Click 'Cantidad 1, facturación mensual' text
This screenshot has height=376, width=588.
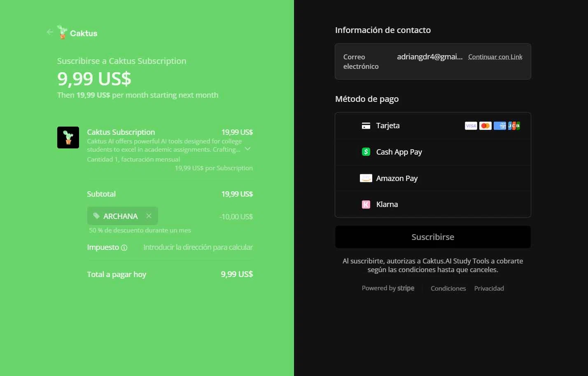pos(133,159)
